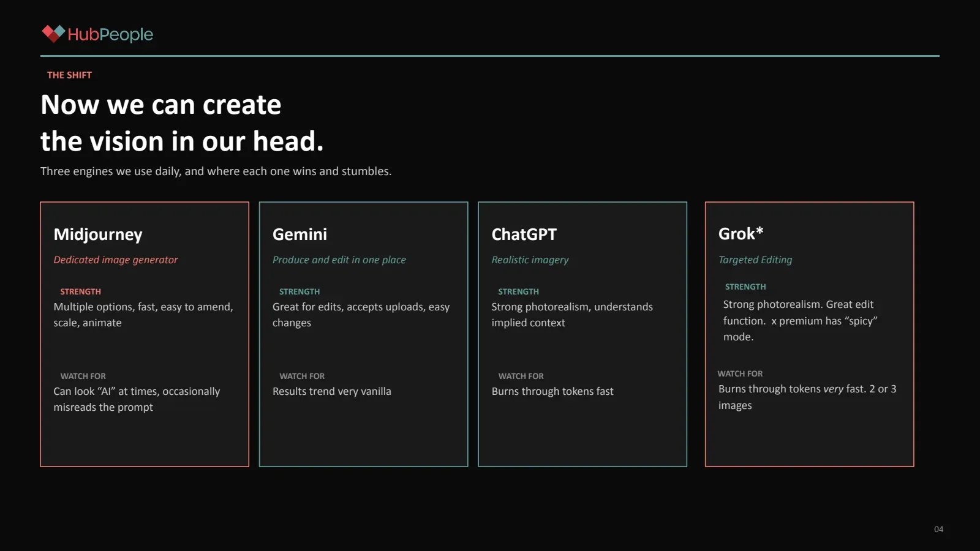Click the Midjourney card title

pos(98,234)
